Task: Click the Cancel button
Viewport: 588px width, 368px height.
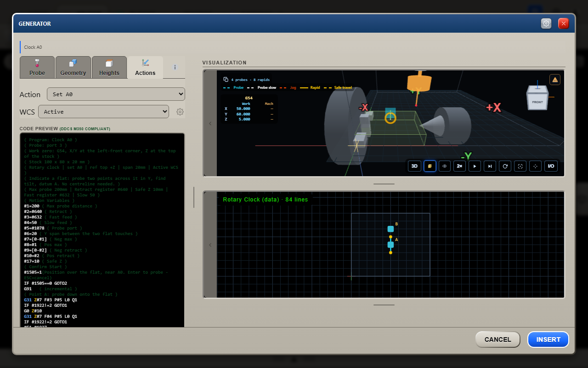Action: tap(498, 339)
